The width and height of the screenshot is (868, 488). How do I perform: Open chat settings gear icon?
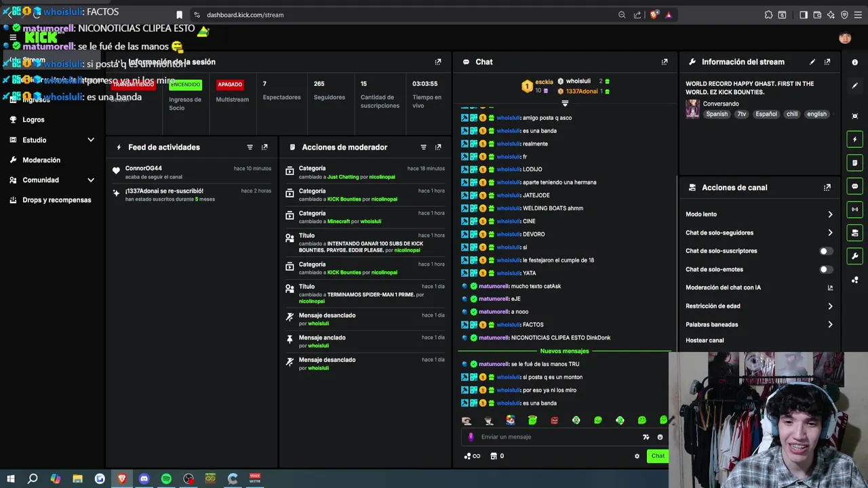[x=637, y=456]
